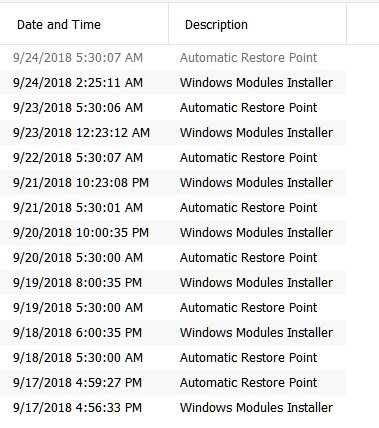Image resolution: width=379 pixels, height=428 pixels.
Task: Sort by the Date and Time column header
Action: pyautogui.click(x=84, y=24)
